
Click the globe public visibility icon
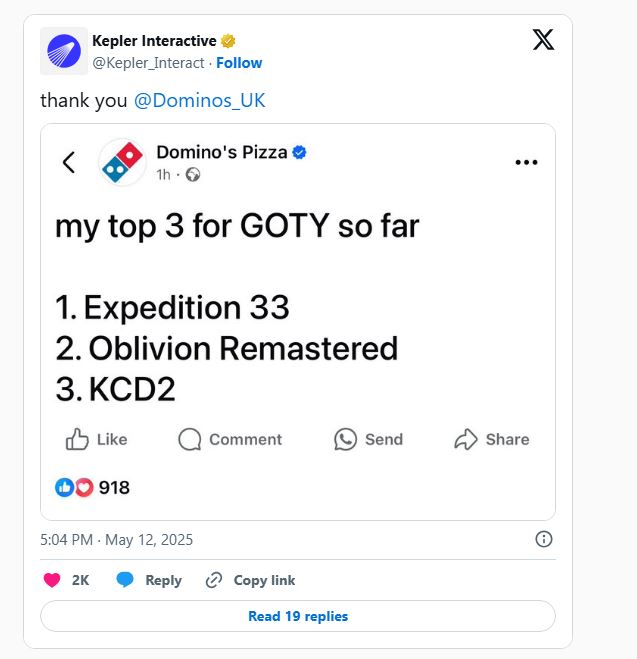[x=193, y=174]
